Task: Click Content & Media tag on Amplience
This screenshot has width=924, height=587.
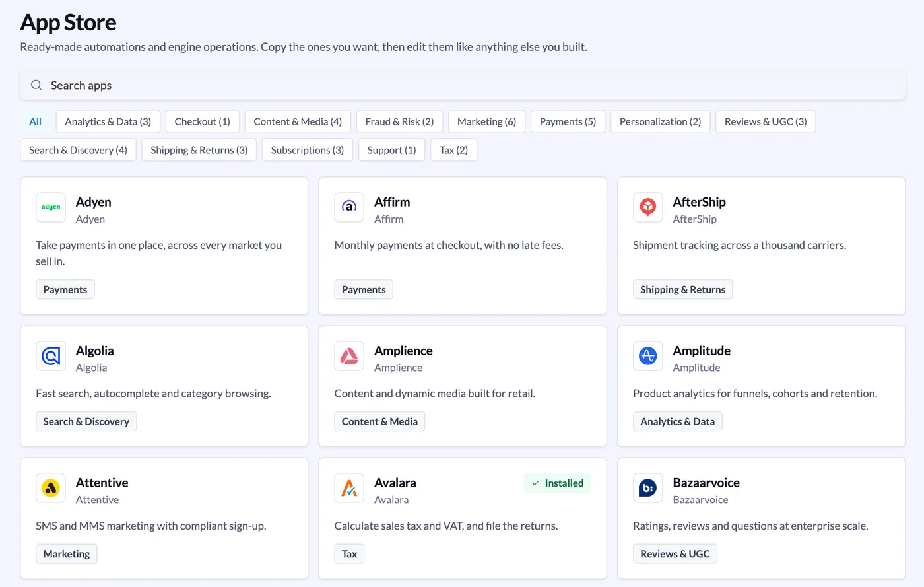Action: (x=379, y=421)
